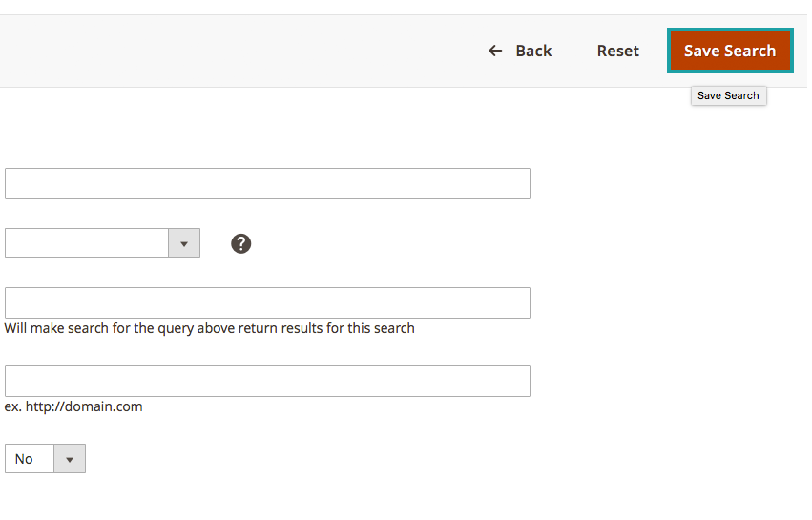Click the left arrow icon beside Back

click(495, 51)
